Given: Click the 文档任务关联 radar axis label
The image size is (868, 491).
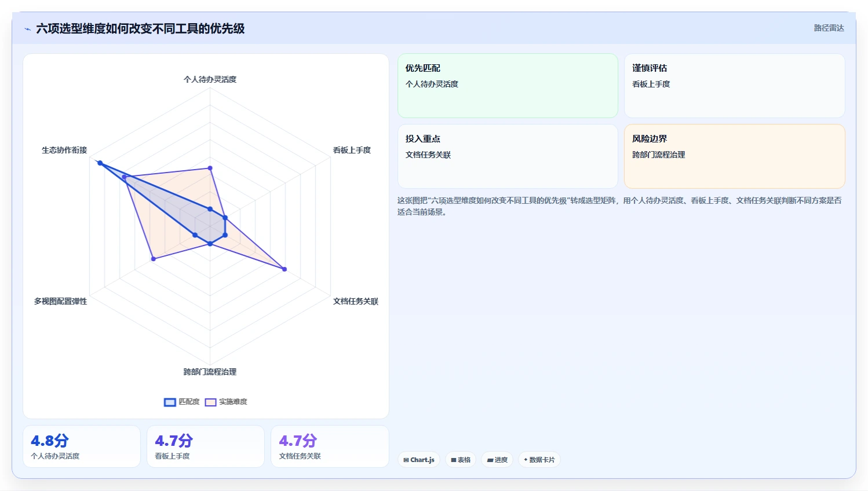Looking at the screenshot, I should coord(355,301).
